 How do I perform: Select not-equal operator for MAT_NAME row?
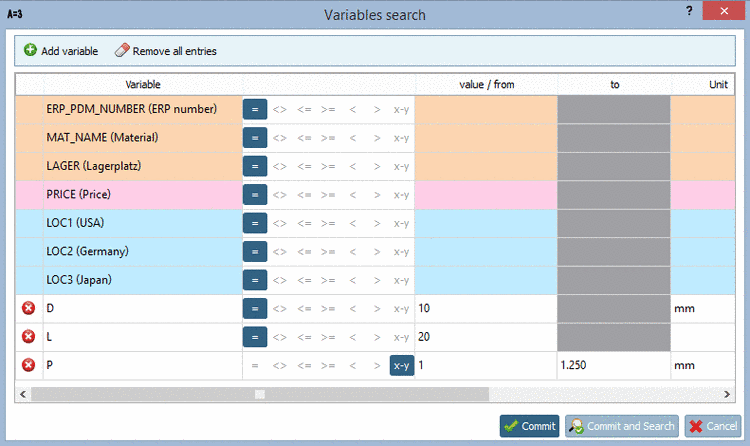point(279,138)
